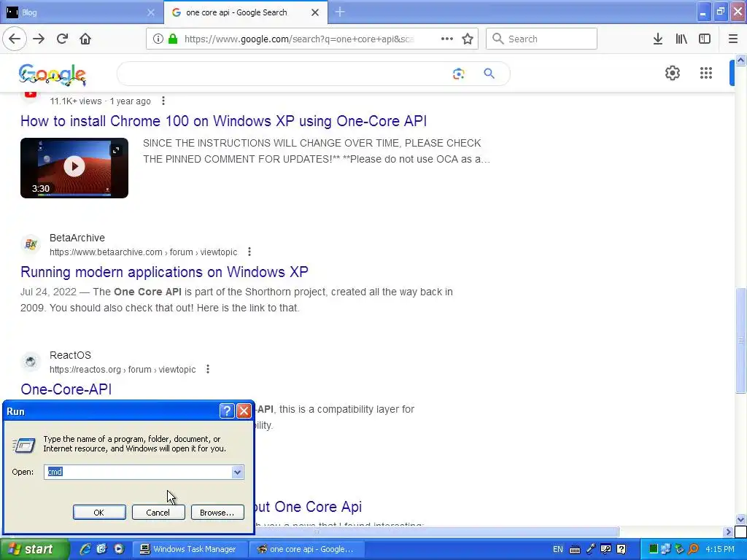The image size is (747, 560).
Task: Click the ReactOS favicon
Action: 31,362
